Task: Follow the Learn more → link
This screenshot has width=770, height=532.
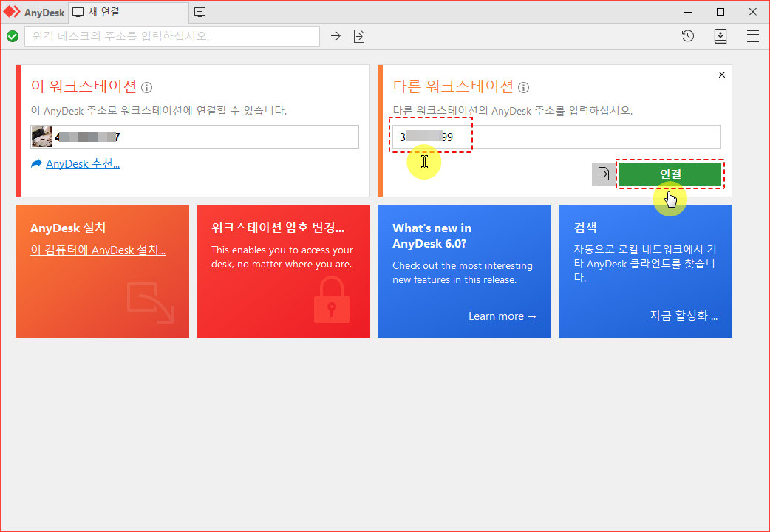Action: (502, 316)
